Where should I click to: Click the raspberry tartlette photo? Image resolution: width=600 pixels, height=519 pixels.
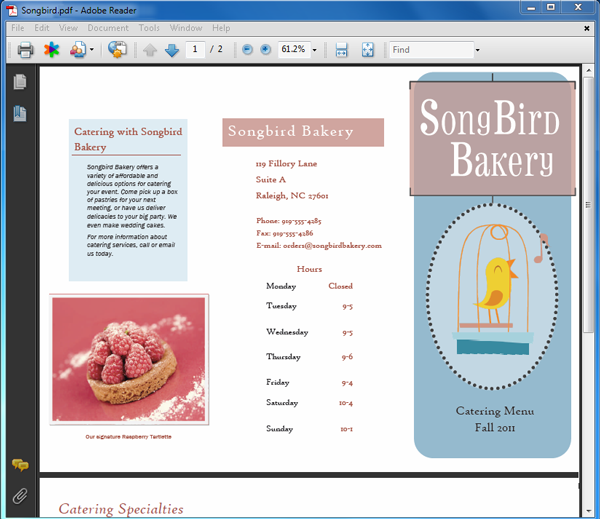(129, 359)
